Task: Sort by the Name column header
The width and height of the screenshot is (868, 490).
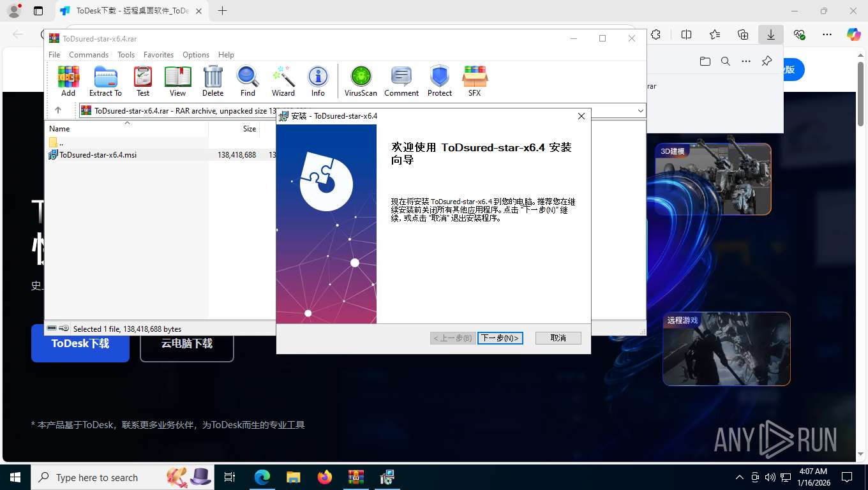Action: tap(126, 128)
